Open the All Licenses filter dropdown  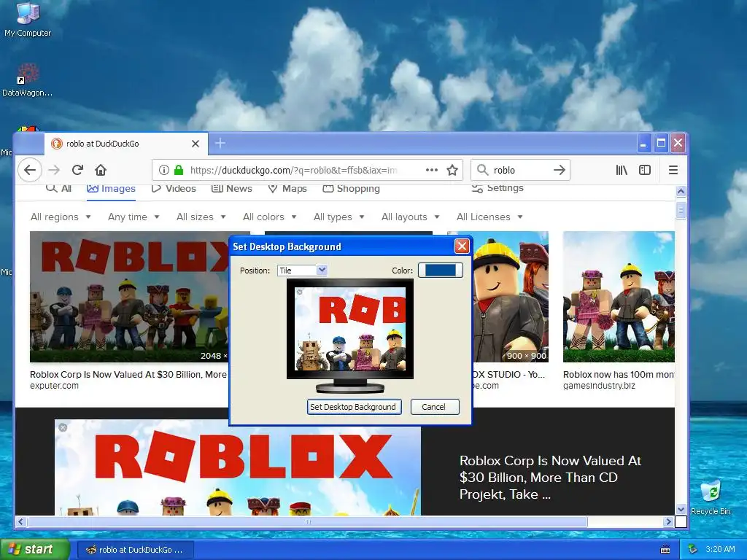coord(489,217)
